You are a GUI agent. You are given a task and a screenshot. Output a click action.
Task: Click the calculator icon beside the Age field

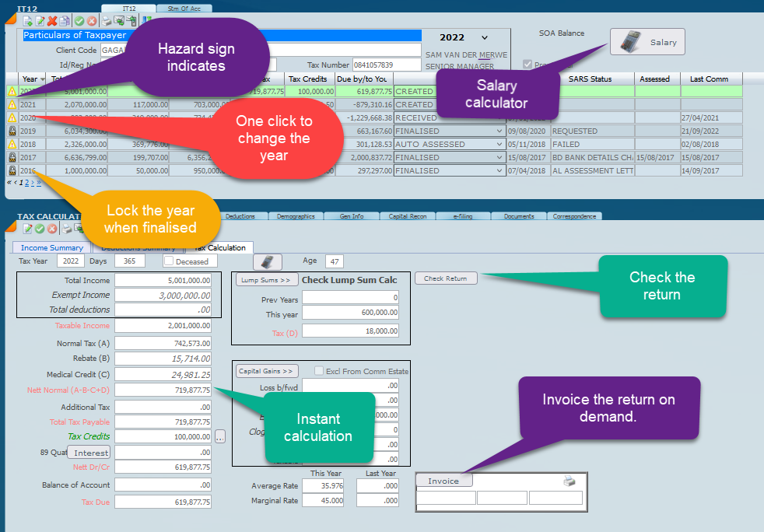[268, 261]
